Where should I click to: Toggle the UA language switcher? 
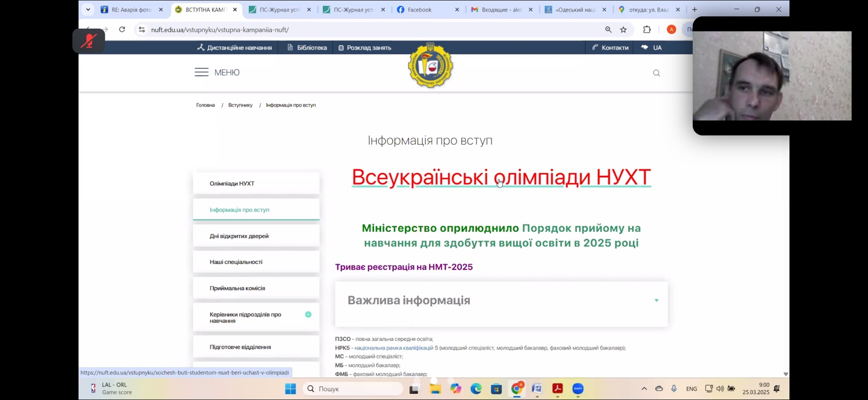point(652,48)
